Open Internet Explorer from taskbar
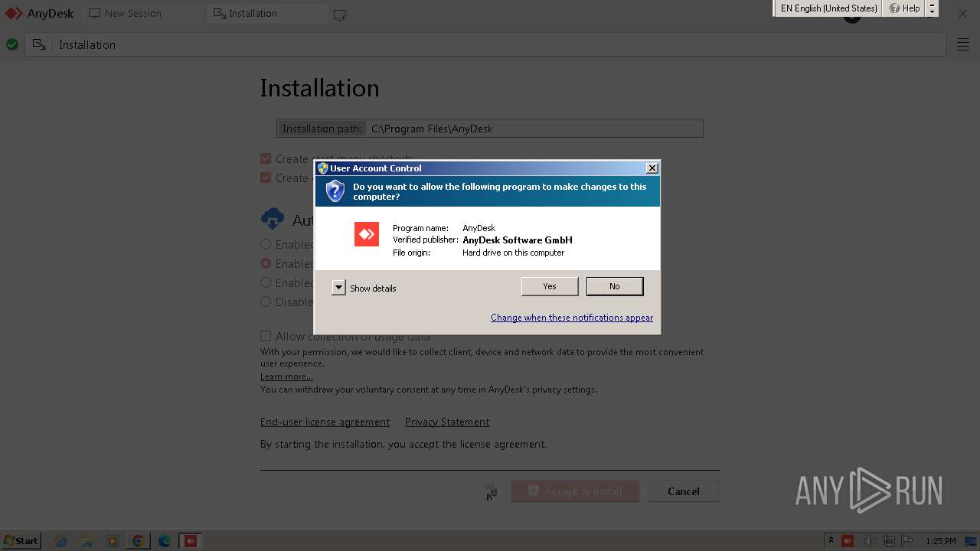The image size is (980, 551). coord(61,541)
